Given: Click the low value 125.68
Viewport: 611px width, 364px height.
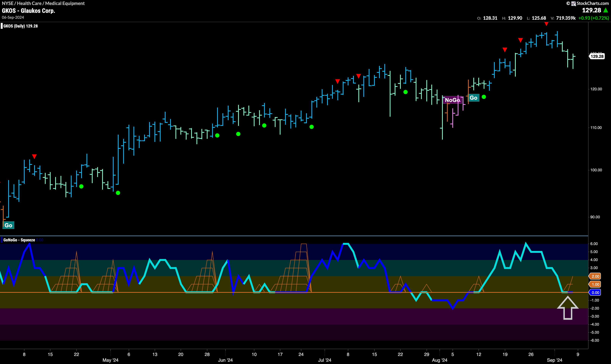Looking at the screenshot, I should click(539, 18).
